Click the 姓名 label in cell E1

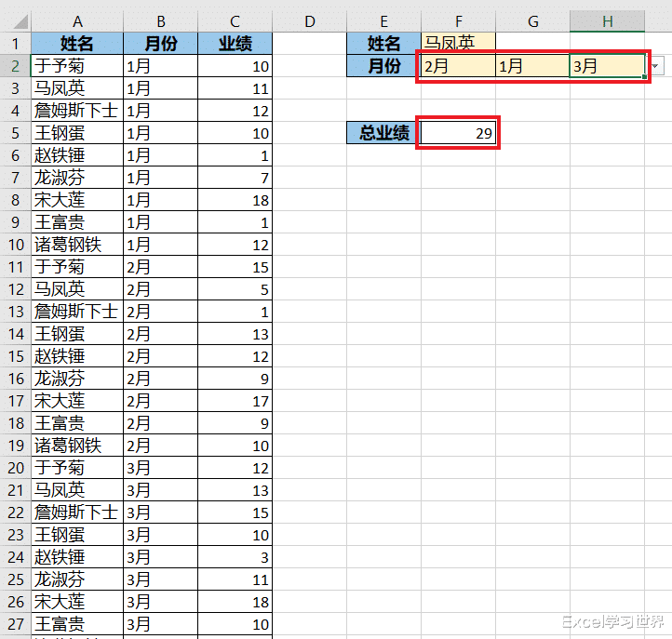coord(384,44)
